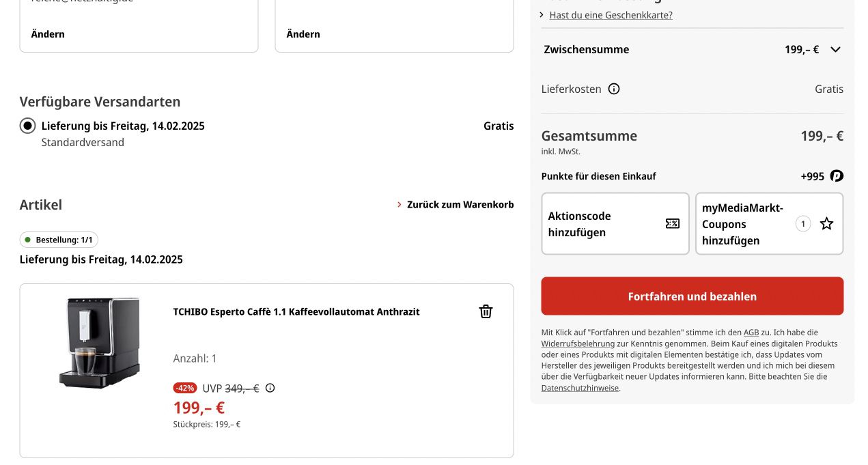The image size is (868, 465).
Task: Click the Aktionscode coupon percent icon
Action: tap(673, 223)
